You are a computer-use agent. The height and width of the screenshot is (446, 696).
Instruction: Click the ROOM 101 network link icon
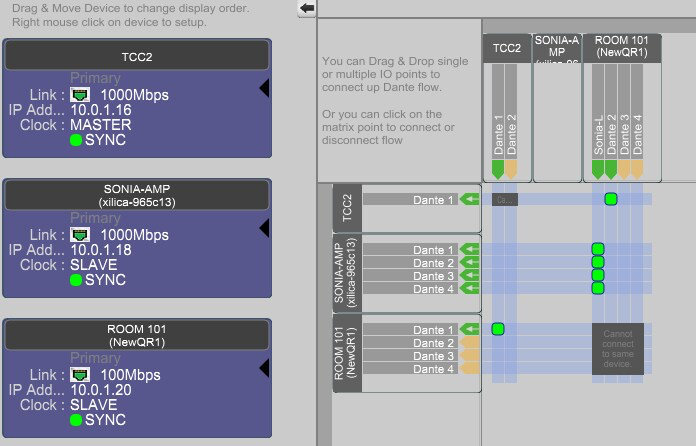coord(80,375)
